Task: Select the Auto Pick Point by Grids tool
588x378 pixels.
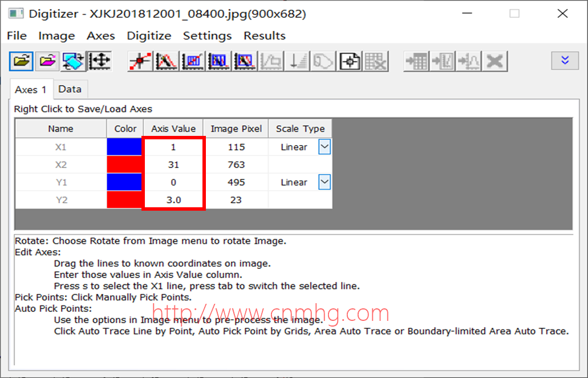Action: [x=193, y=61]
